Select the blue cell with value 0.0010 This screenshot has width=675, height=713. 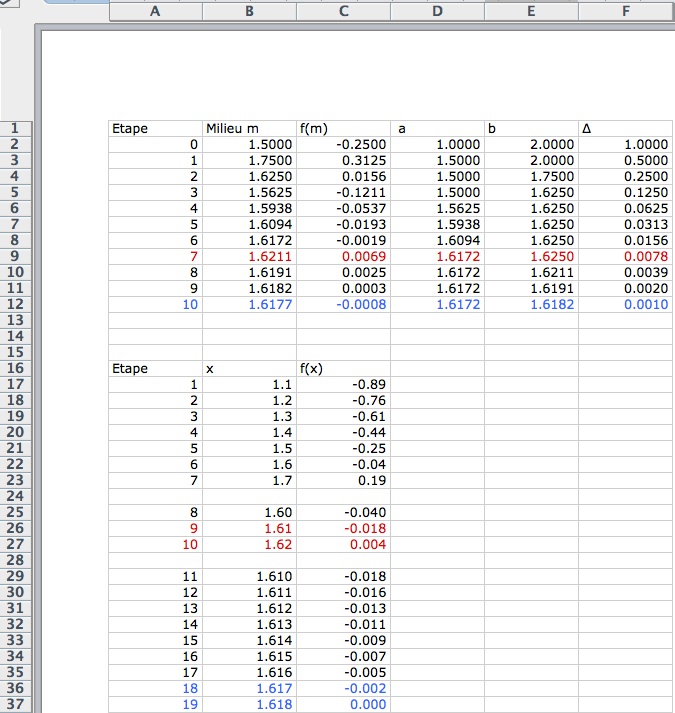click(625, 304)
